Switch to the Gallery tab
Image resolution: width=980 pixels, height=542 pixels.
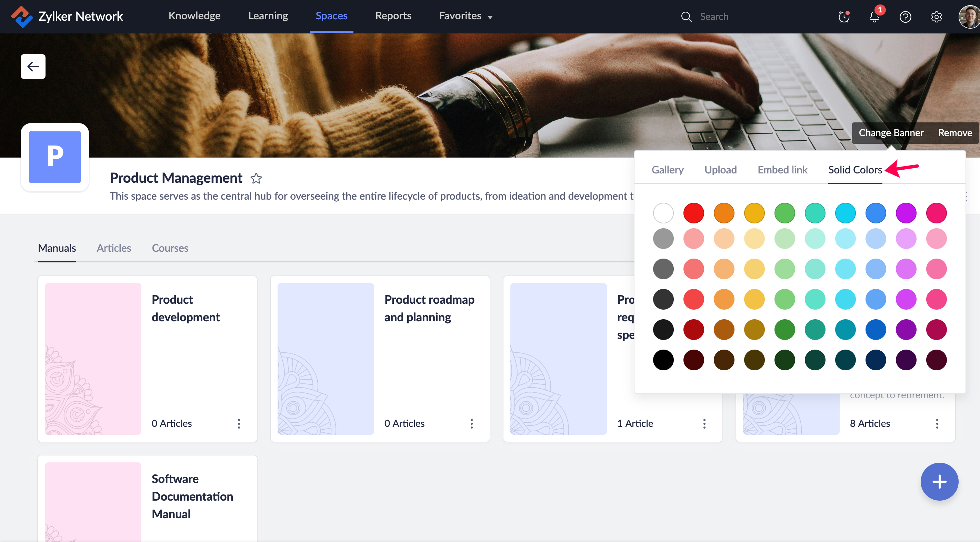point(667,170)
